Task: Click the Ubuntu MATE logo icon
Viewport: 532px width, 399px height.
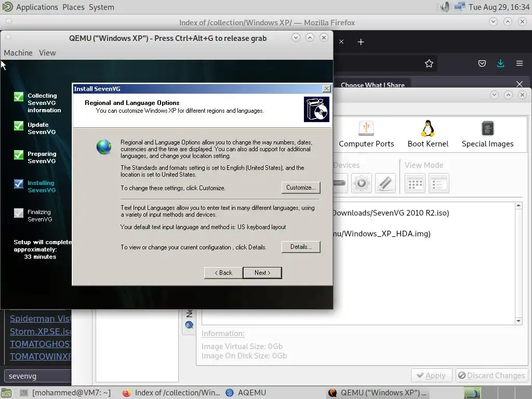Action: [x=7, y=7]
